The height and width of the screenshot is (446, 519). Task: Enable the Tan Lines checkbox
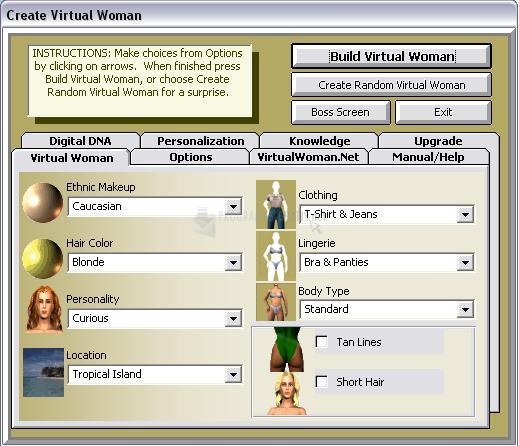322,342
